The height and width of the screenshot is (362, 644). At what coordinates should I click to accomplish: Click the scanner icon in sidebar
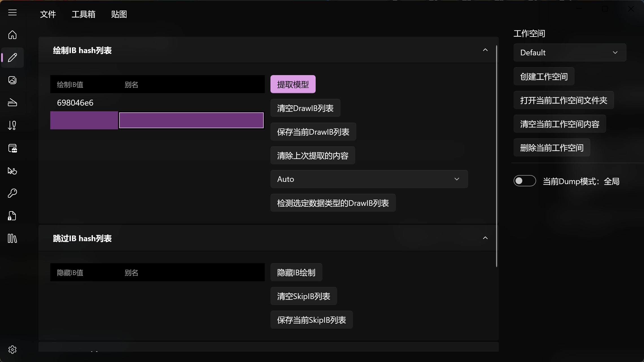point(12,103)
